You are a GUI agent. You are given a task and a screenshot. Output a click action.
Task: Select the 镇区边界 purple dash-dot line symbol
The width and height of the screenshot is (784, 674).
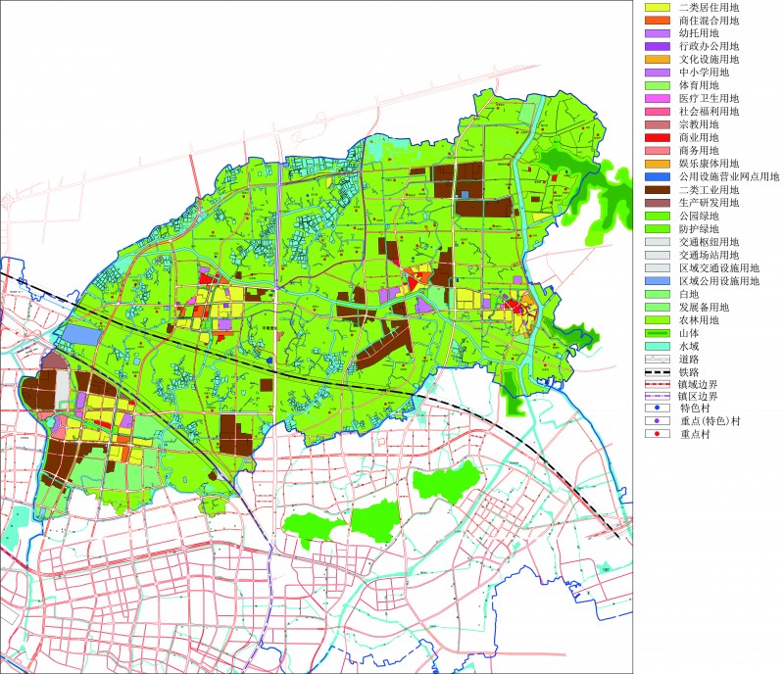[656, 398]
